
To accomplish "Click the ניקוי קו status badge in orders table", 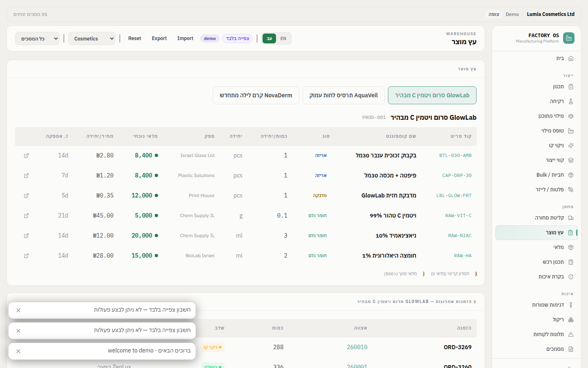I will [x=213, y=347].
